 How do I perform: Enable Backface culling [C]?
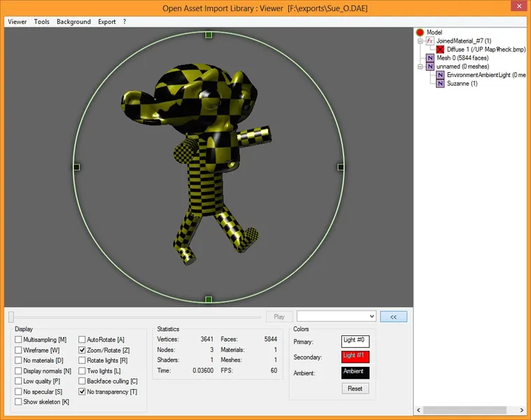pos(82,381)
